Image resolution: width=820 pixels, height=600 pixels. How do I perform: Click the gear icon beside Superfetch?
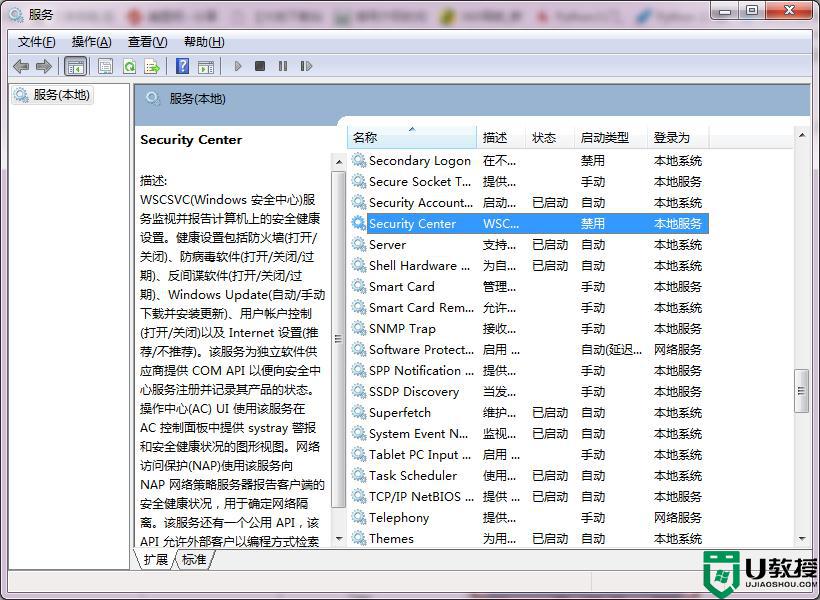point(359,412)
